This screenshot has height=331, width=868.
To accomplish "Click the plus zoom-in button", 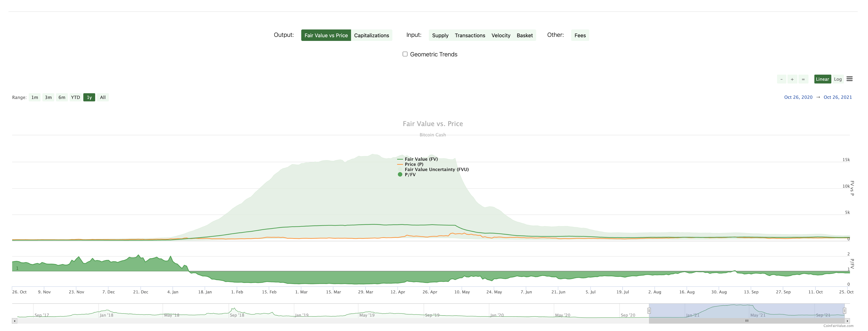I will (792, 79).
